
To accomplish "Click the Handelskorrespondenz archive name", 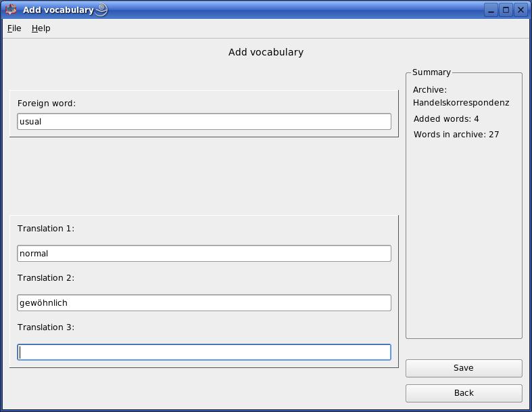I will pyautogui.click(x=461, y=103).
